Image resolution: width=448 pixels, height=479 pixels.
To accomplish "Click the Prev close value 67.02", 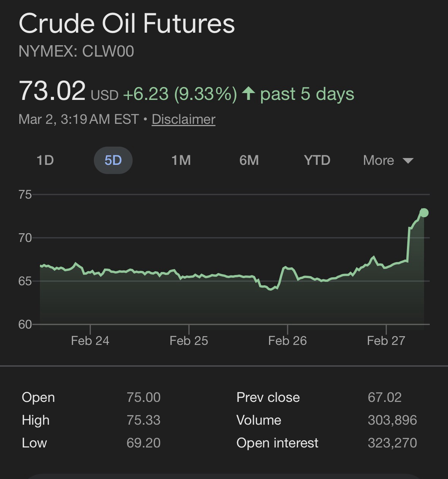I will [x=385, y=397].
